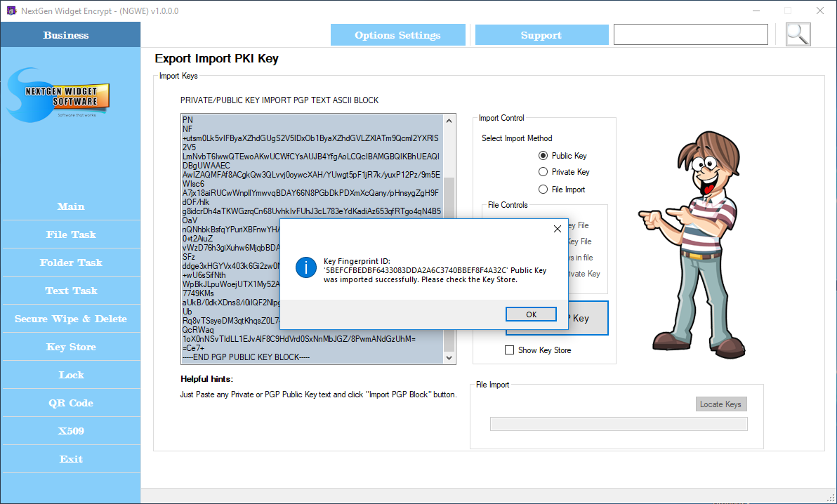Image resolution: width=837 pixels, height=504 pixels.
Task: Click the search input field
Action: pos(691,34)
